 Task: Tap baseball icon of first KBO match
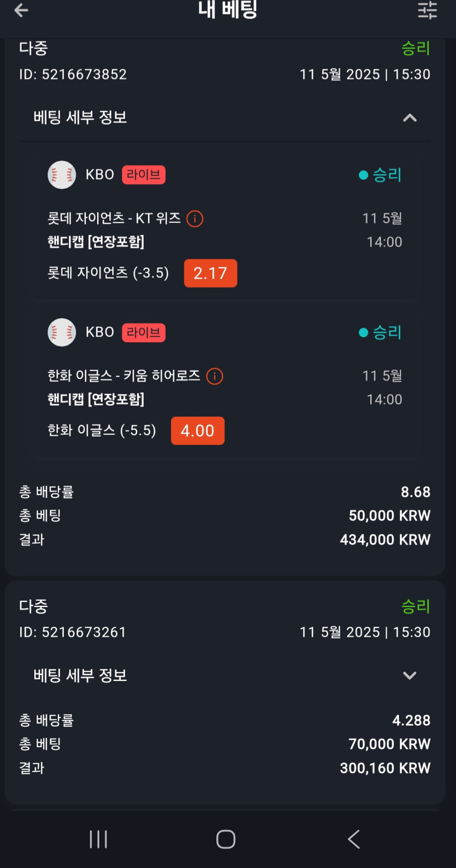pos(62,175)
